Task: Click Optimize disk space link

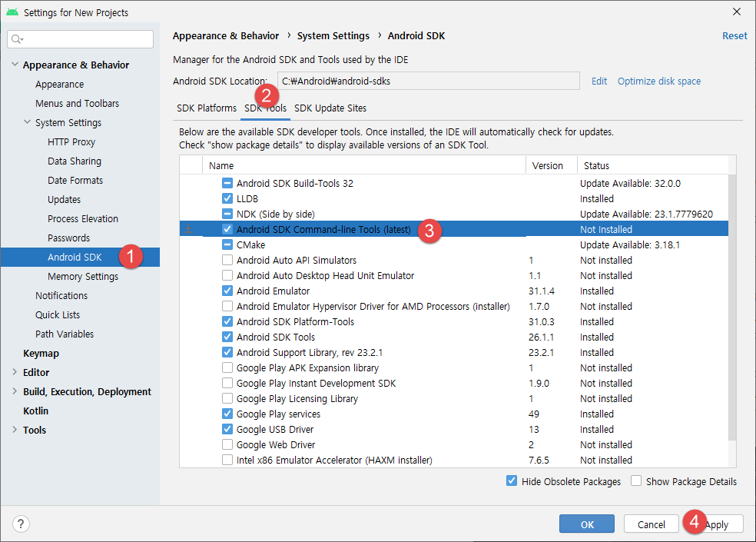Action: 659,81
